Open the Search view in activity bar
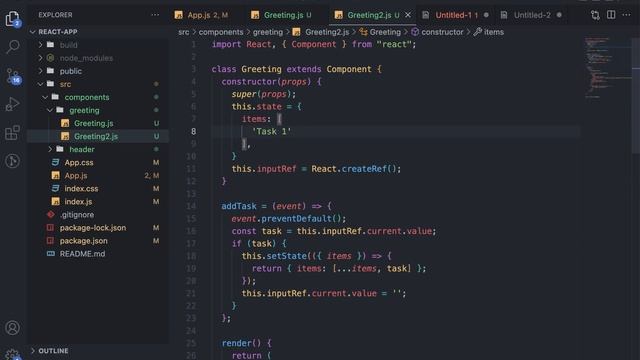 pyautogui.click(x=13, y=47)
